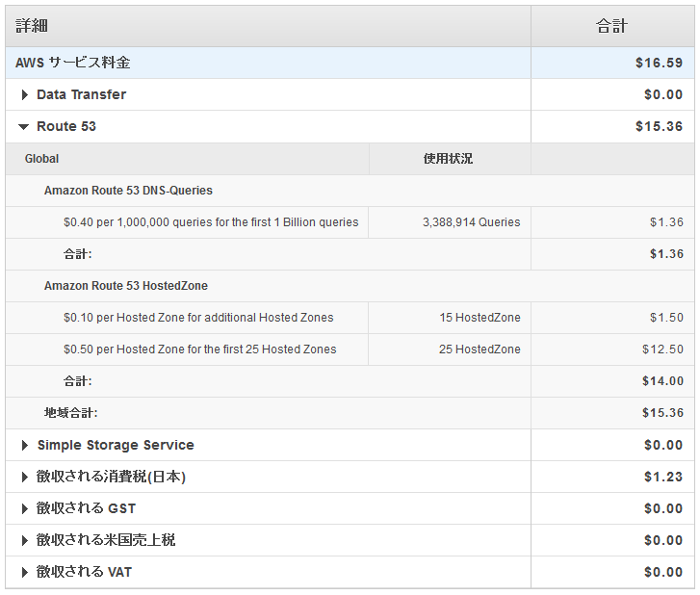Collapse the Route 53 section triangle

[x=24, y=127]
